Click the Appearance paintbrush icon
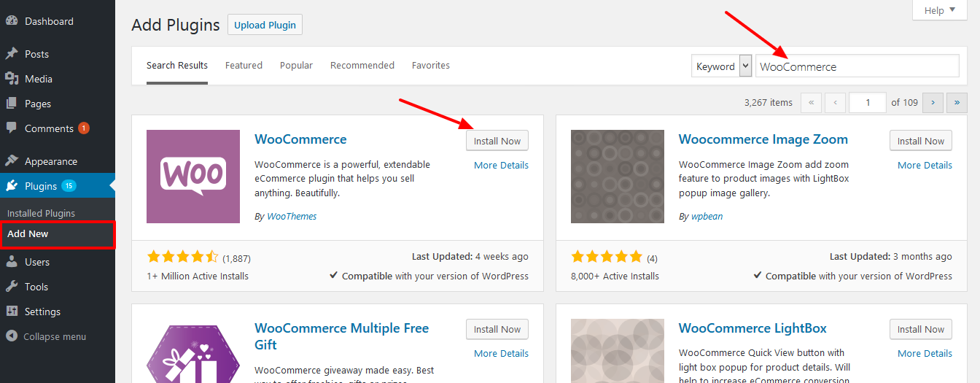 click(x=12, y=161)
